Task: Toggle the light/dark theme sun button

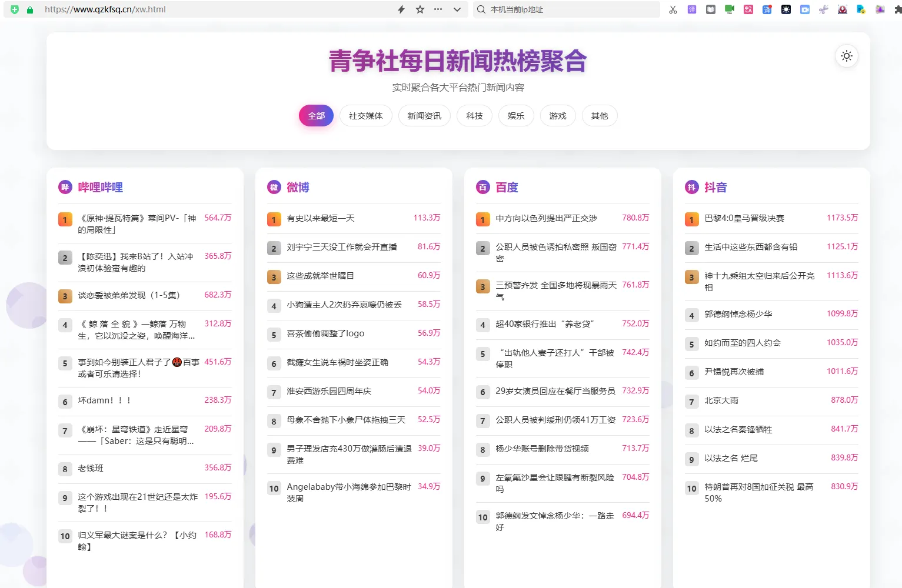Action: [x=846, y=56]
